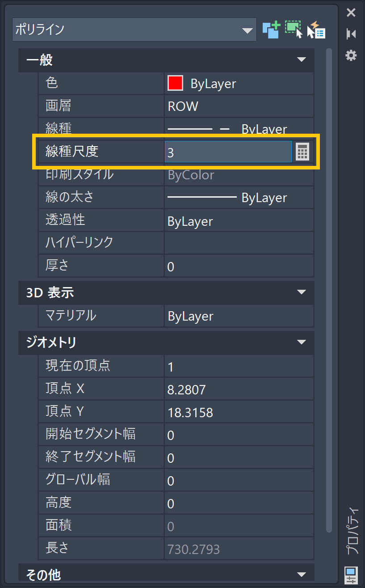365x588 pixels.
Task: Close the properties palette with X
Action: coord(351,13)
